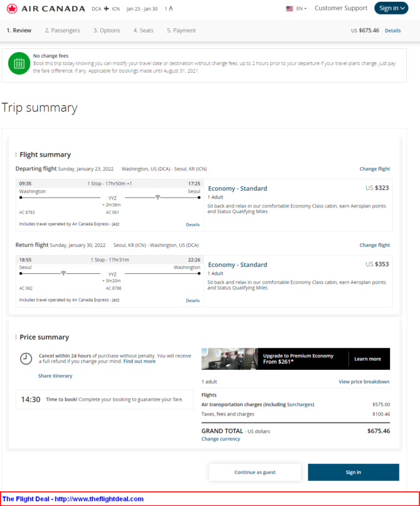
Task: Click the US $323 departing fare
Action: point(377,188)
